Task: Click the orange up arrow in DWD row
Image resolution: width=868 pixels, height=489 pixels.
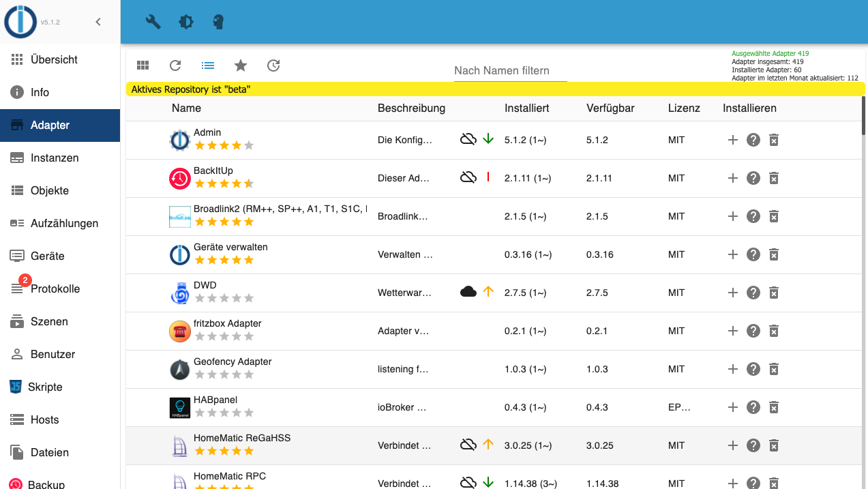Action: pyautogui.click(x=488, y=292)
